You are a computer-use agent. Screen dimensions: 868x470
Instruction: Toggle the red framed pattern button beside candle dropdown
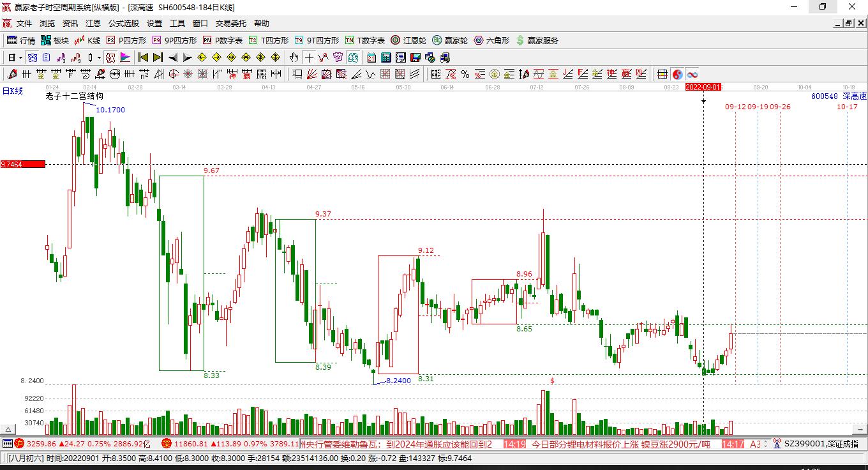[110, 57]
